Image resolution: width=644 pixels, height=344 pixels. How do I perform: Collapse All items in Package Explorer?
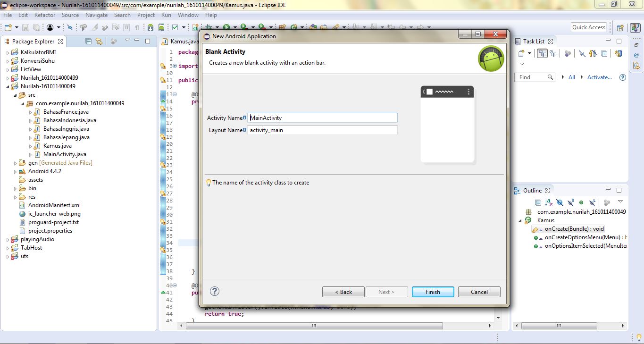pyautogui.click(x=89, y=42)
